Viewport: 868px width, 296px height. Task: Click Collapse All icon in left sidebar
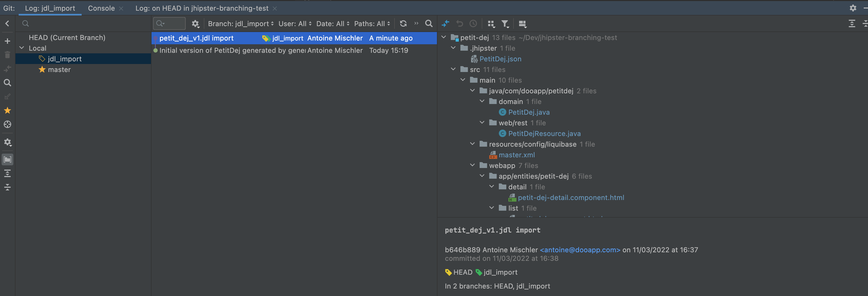7,187
